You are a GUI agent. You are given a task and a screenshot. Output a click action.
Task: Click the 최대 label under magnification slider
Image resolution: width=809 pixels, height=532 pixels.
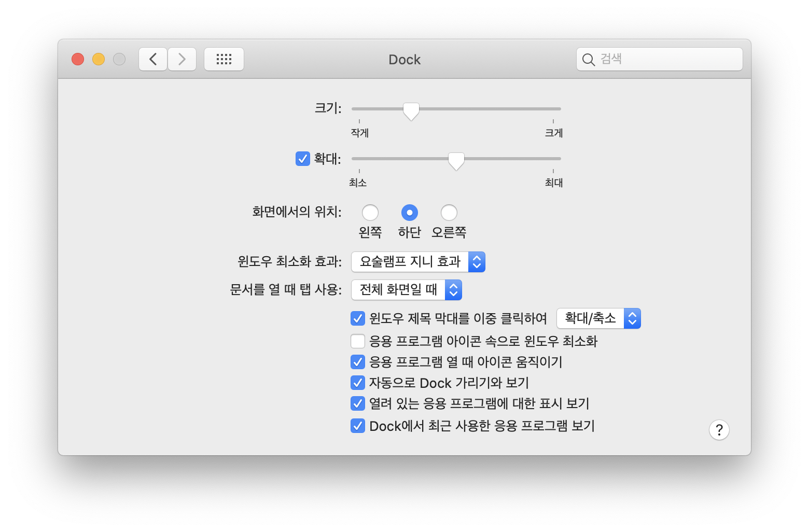pyautogui.click(x=554, y=183)
